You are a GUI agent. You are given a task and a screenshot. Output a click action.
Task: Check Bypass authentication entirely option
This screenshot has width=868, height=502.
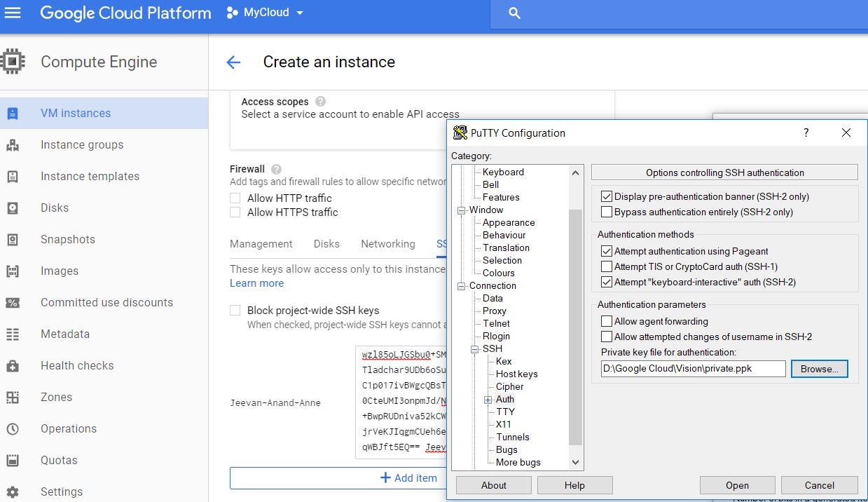point(607,212)
